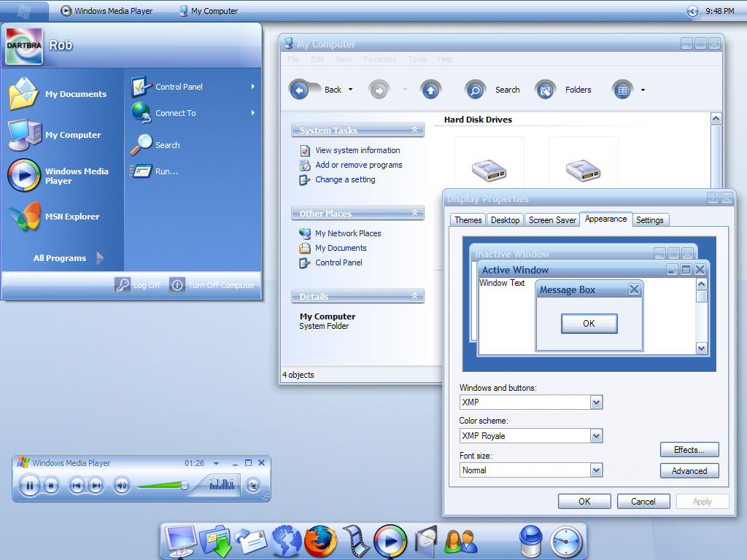Open Windows Media Player in Start menu

[58, 176]
